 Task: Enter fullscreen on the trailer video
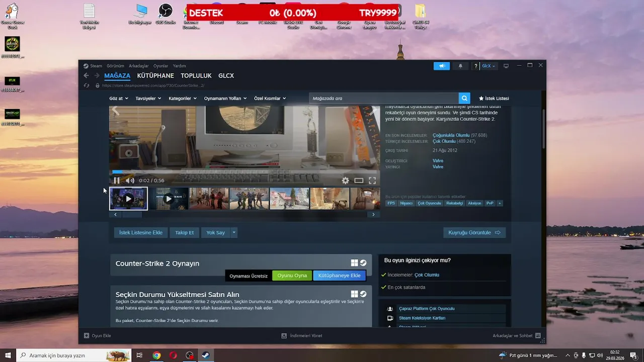pos(372,180)
